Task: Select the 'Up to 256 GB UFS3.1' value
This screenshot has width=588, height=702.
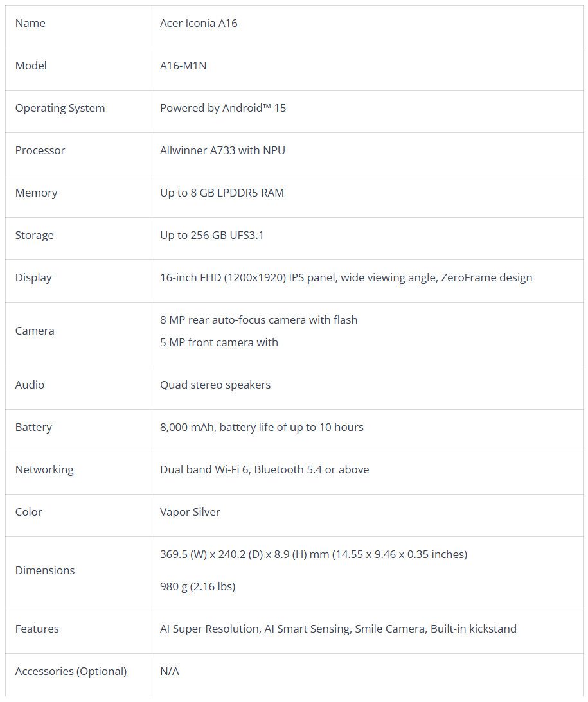Action: point(211,235)
